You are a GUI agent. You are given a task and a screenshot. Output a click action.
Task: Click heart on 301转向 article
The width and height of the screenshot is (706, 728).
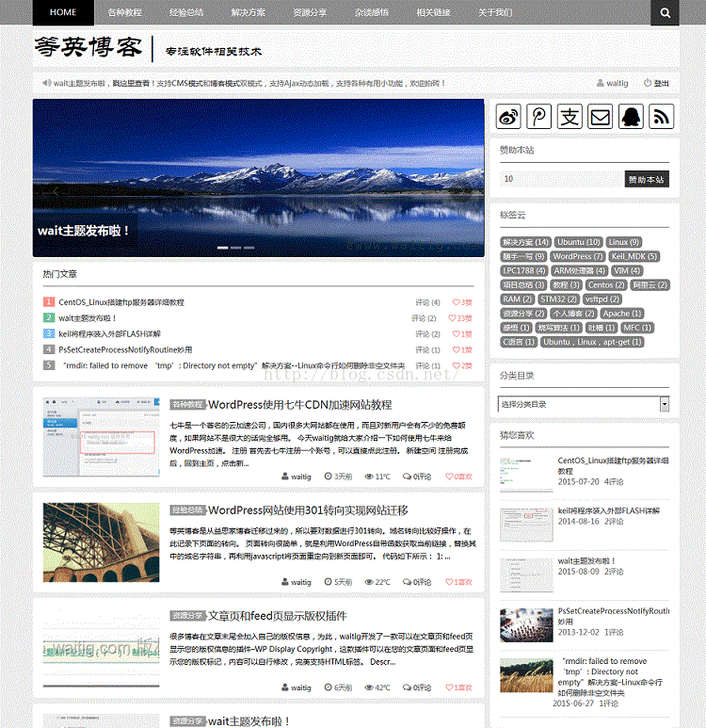[x=449, y=582]
